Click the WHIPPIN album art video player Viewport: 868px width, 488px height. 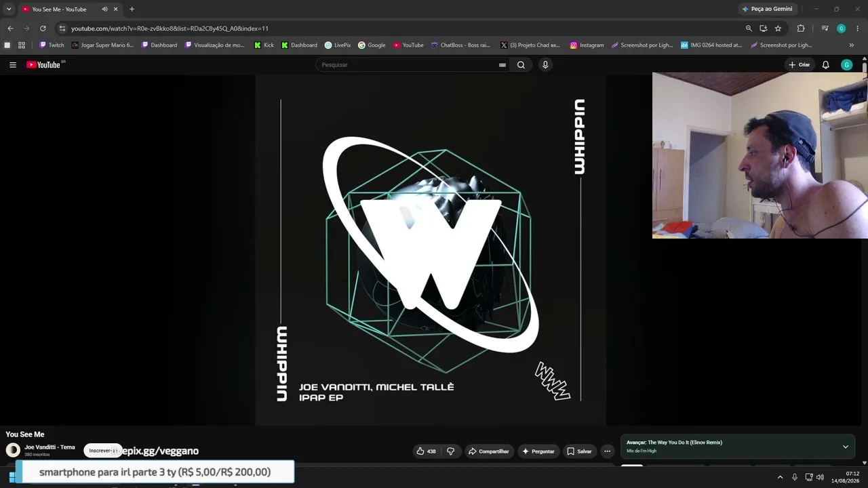pyautogui.click(x=431, y=250)
